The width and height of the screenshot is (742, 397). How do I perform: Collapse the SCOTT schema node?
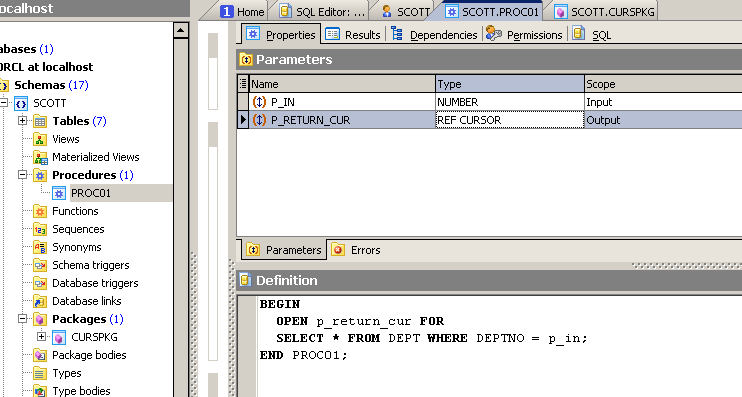pyautogui.click(x=4, y=102)
